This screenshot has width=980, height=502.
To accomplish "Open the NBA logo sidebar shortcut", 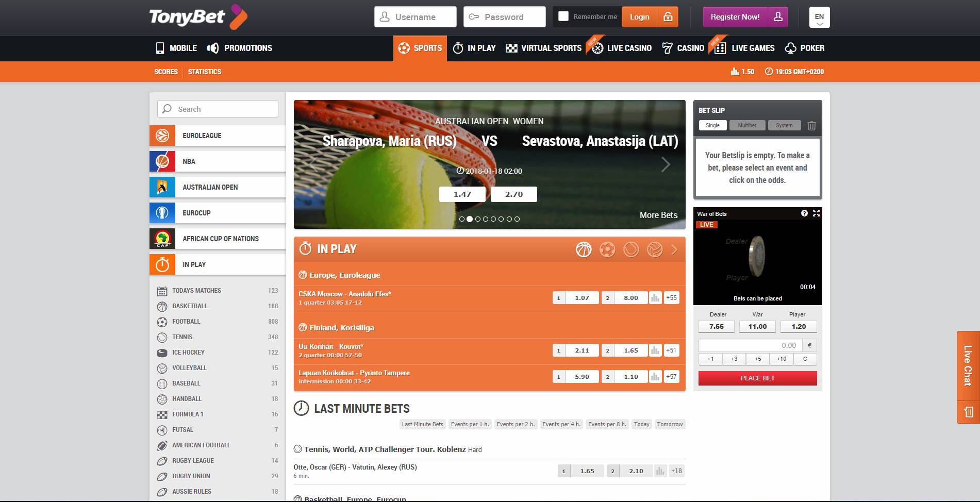I will pos(162,161).
